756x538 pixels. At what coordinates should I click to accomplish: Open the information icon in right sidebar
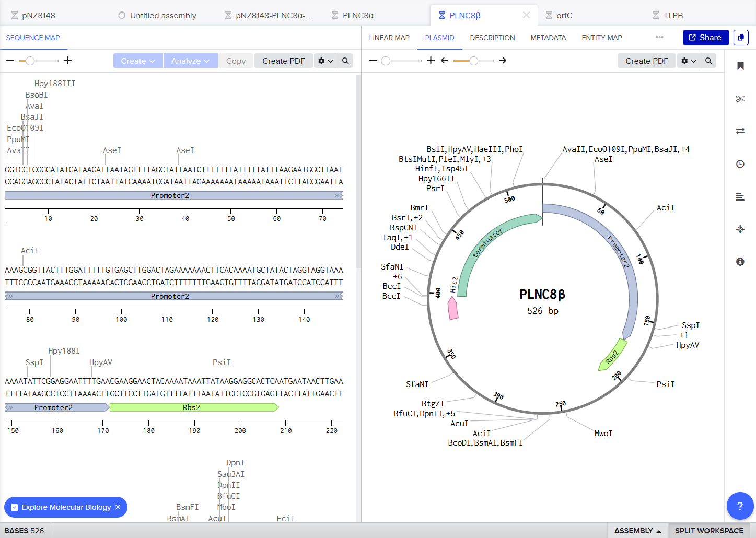point(740,262)
